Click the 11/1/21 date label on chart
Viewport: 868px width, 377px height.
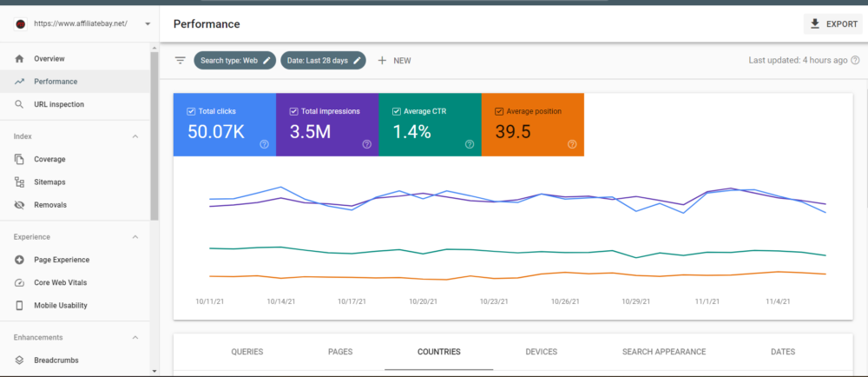[707, 301]
